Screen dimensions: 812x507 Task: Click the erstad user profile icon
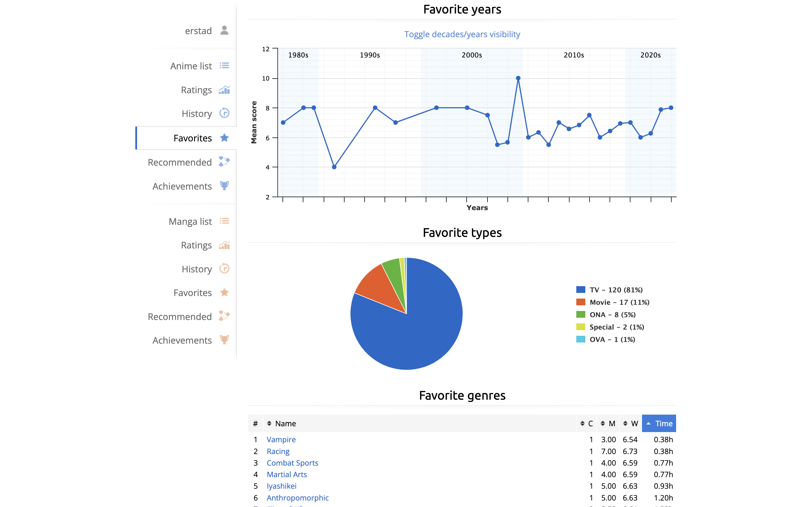(x=224, y=30)
